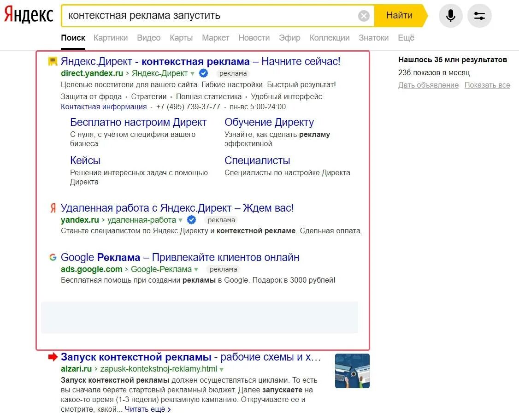This screenshot has width=519, height=420.
Task: Click the Google-Реклама breadcrumb text
Action: tap(161, 269)
